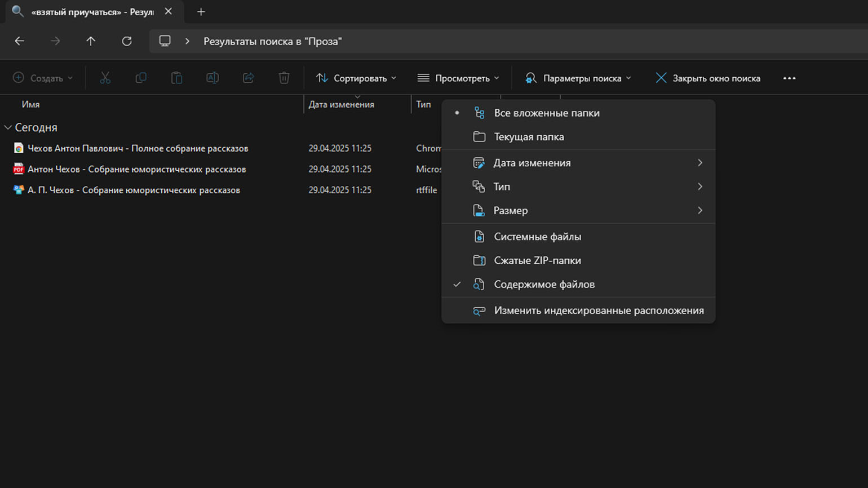Open the three-dots more options menu
Screen dimensions: 868x488
click(789, 78)
